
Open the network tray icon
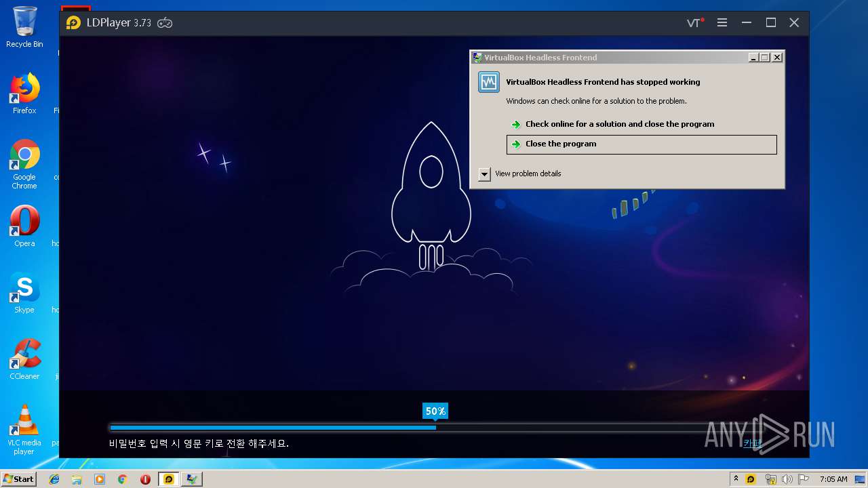pos(770,479)
